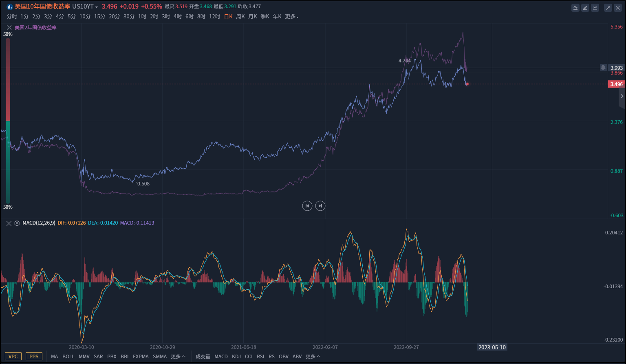Screen dimensions: 626x364
Task: Expand the 更多 timeframe dropdown
Action: point(292,17)
